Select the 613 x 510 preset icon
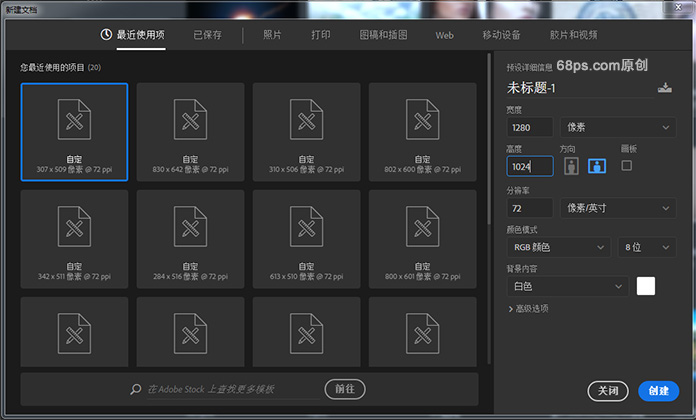696x420 pixels. (x=306, y=229)
